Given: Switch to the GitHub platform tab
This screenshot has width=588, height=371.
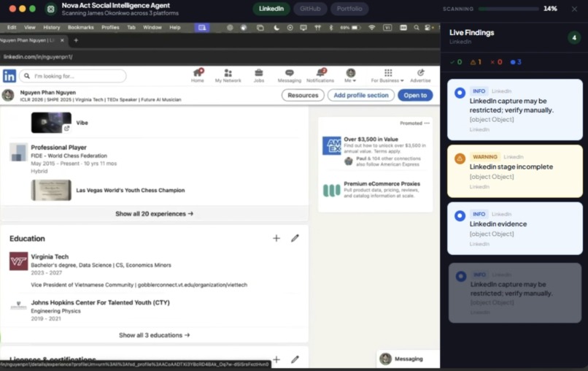Looking at the screenshot, I should (310, 9).
